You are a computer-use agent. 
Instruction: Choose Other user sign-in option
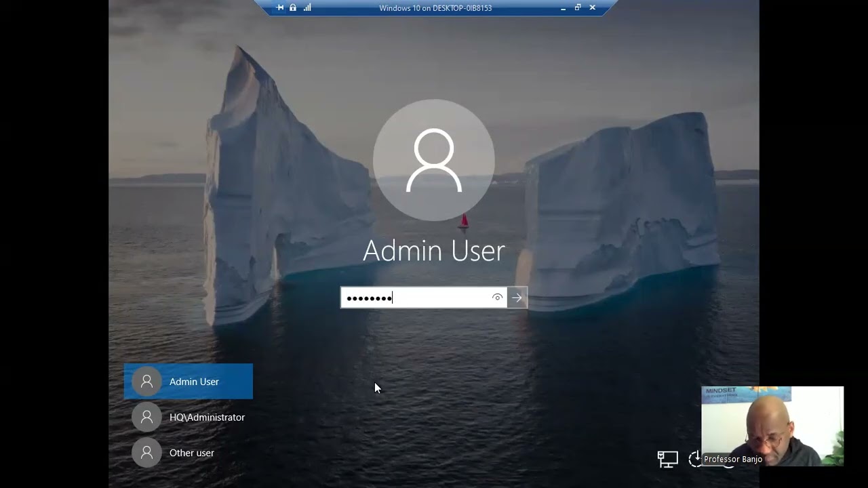[x=189, y=453]
